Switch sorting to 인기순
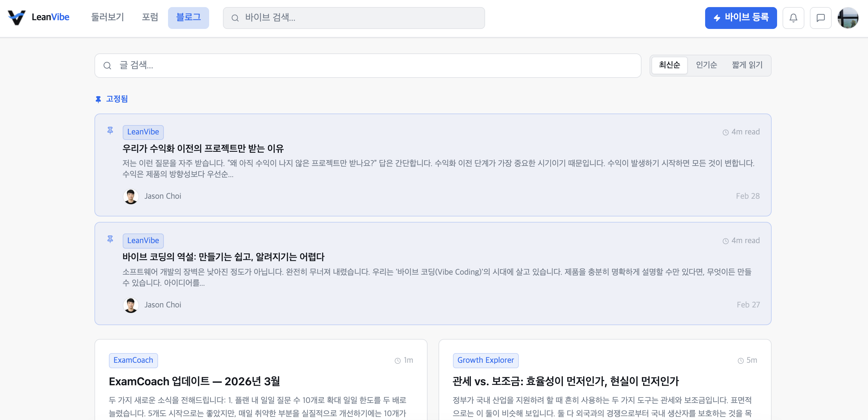868x420 pixels. click(706, 65)
